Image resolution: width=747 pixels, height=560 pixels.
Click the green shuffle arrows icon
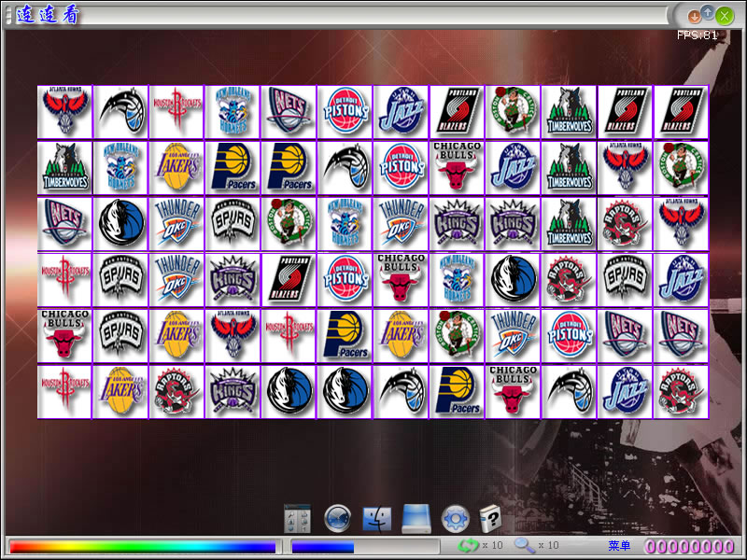pyautogui.click(x=468, y=545)
